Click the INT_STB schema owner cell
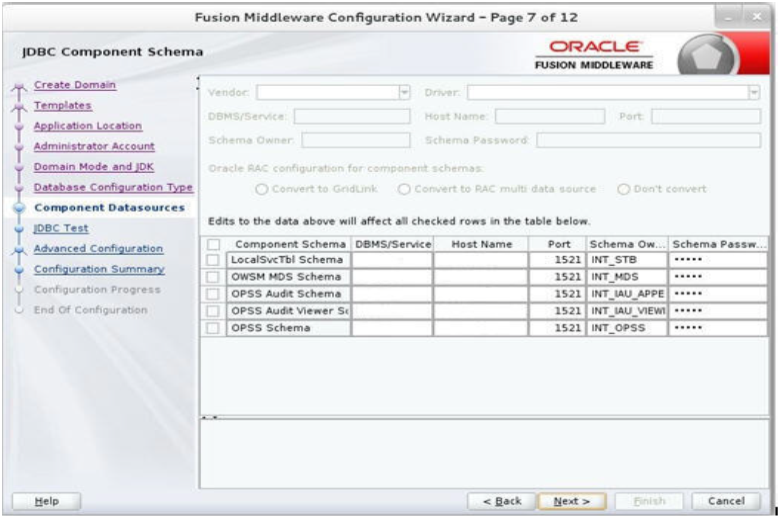Screen dimensions: 780x517 pyautogui.click(x=627, y=260)
